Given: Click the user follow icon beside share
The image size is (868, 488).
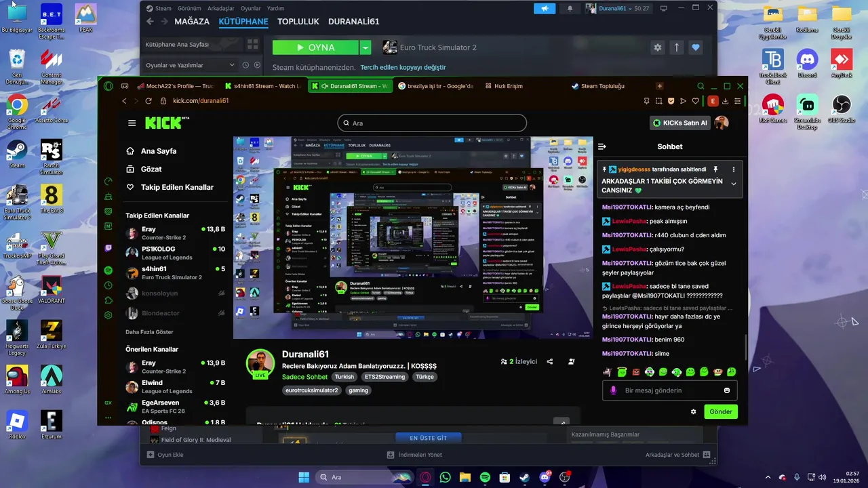Looking at the screenshot, I should pyautogui.click(x=572, y=361).
